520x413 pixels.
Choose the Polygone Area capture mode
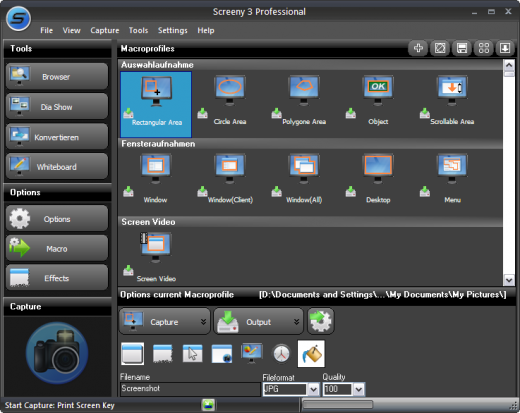click(x=304, y=100)
